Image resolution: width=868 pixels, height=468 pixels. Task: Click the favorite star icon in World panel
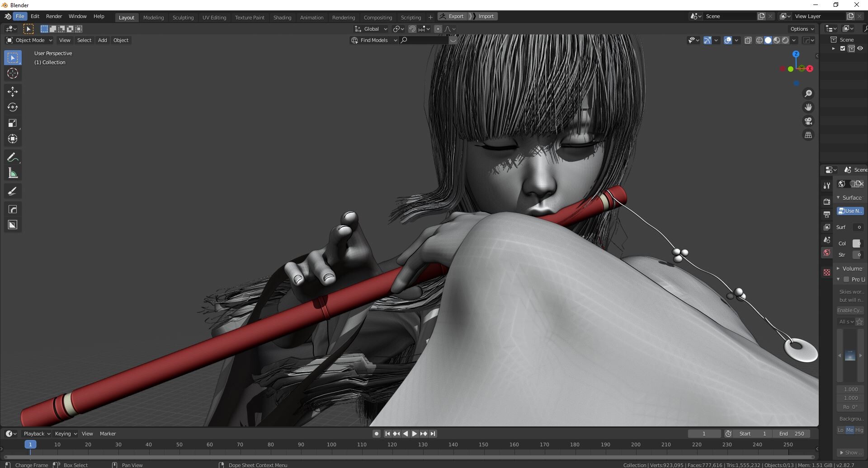[x=859, y=322]
